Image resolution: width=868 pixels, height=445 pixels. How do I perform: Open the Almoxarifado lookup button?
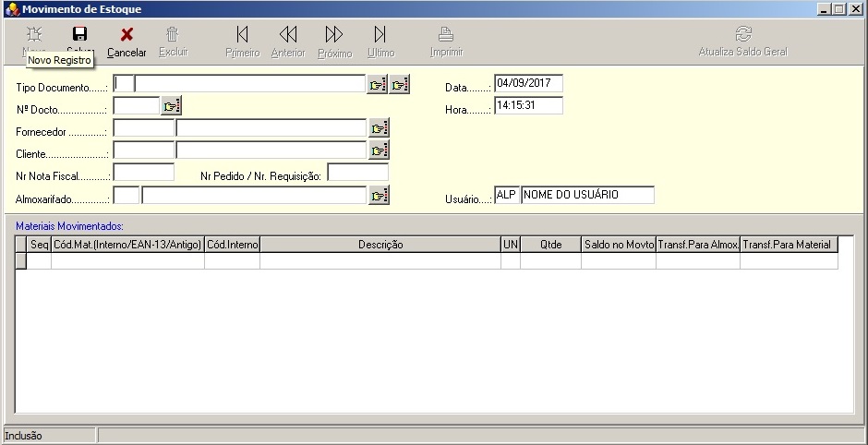pos(378,195)
